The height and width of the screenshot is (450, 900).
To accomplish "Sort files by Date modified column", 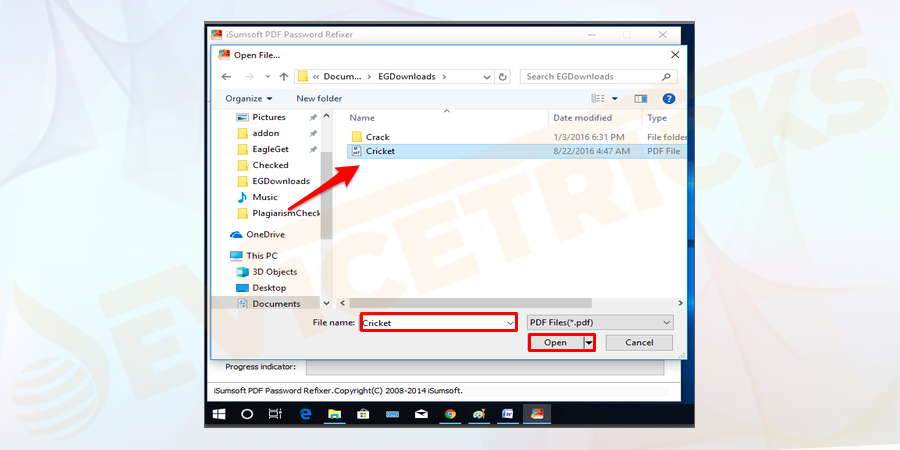I will [582, 118].
